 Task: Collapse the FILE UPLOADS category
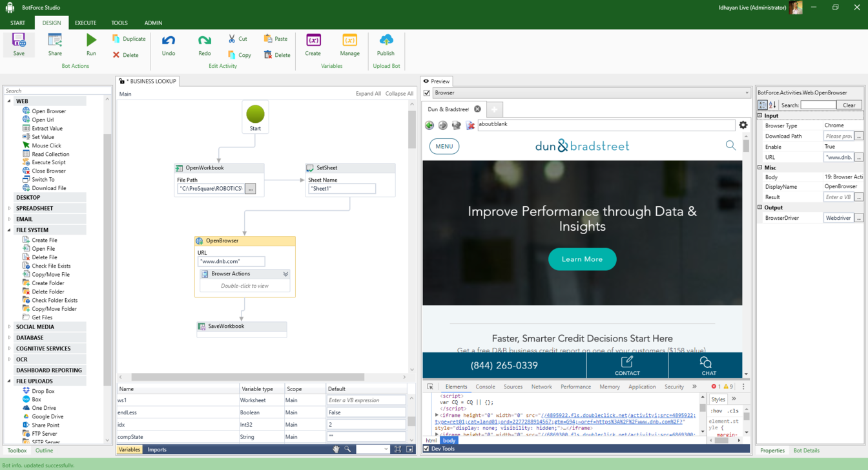click(x=9, y=381)
